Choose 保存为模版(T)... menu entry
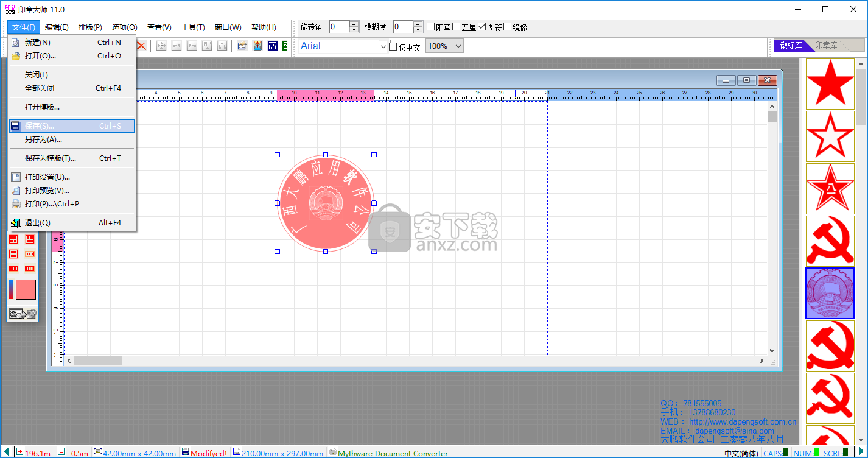 (72, 158)
